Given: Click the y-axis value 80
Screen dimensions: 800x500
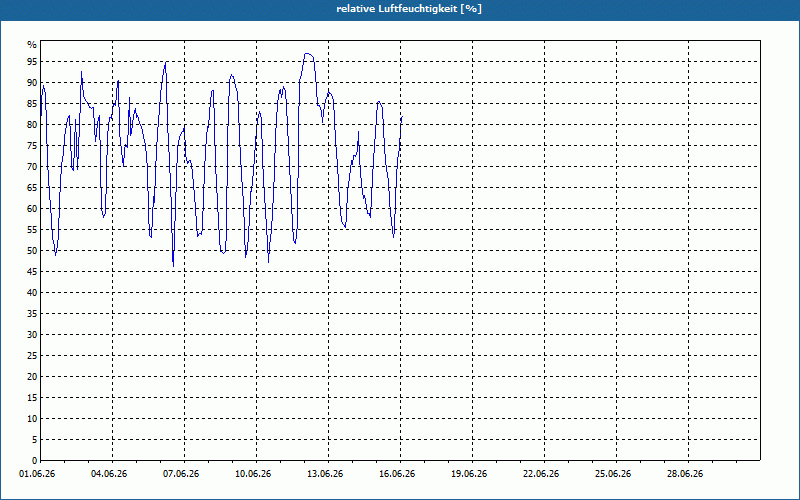Looking at the screenshot, I should (x=32, y=124).
